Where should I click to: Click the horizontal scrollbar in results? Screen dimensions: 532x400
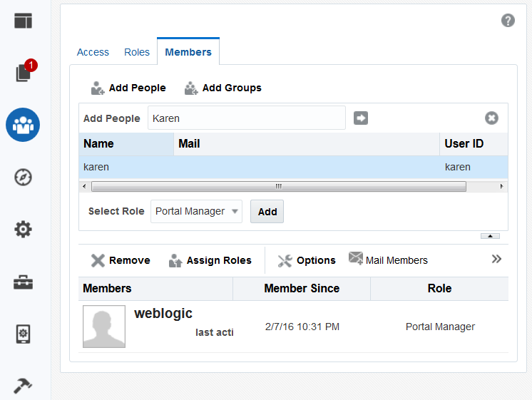click(x=278, y=186)
